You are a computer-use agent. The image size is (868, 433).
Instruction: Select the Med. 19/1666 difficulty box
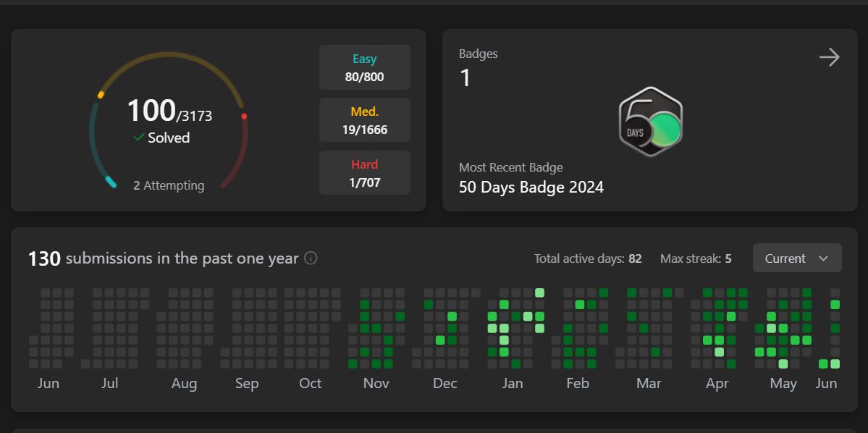pos(365,120)
